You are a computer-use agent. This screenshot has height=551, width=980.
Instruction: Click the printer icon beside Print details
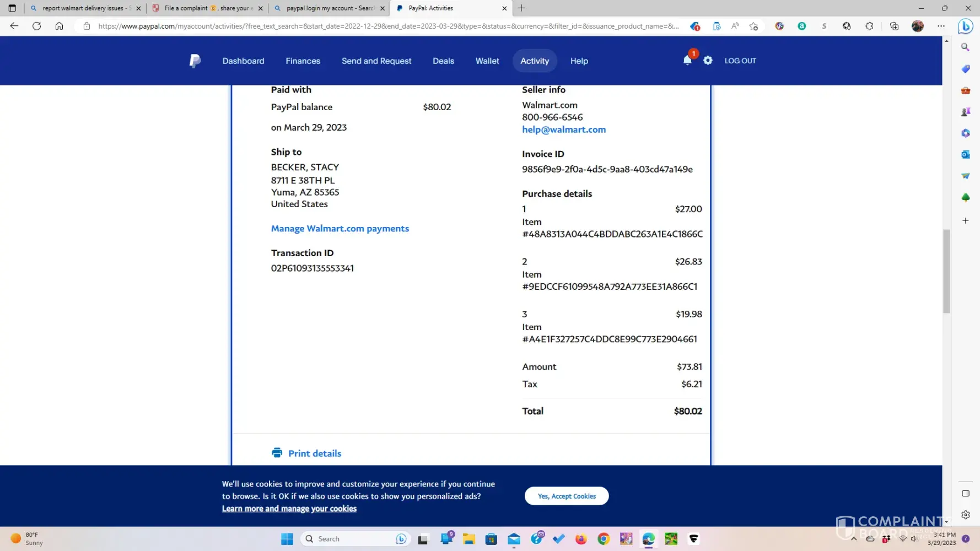pyautogui.click(x=277, y=453)
